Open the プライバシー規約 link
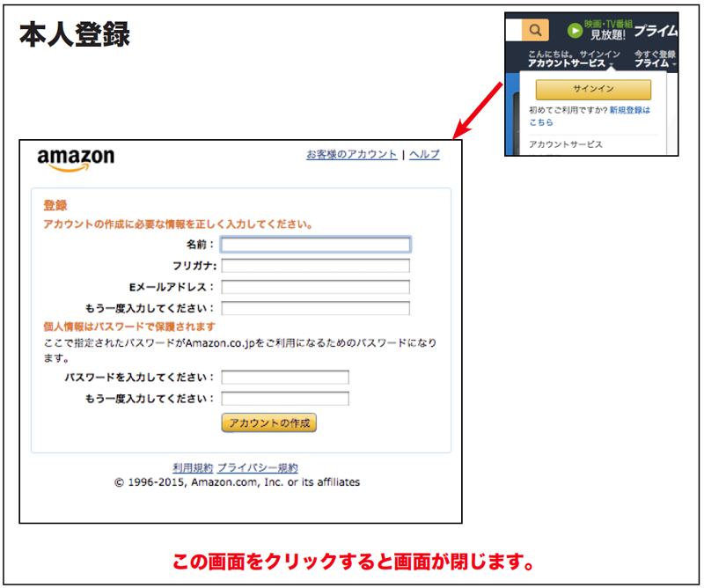This screenshot has width=704, height=588. pyautogui.click(x=258, y=467)
